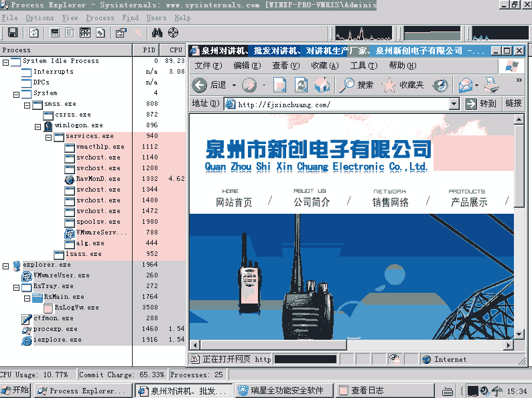Click the CPU usage history mini graph
The height and width of the screenshot is (398, 532).
click(x=363, y=34)
